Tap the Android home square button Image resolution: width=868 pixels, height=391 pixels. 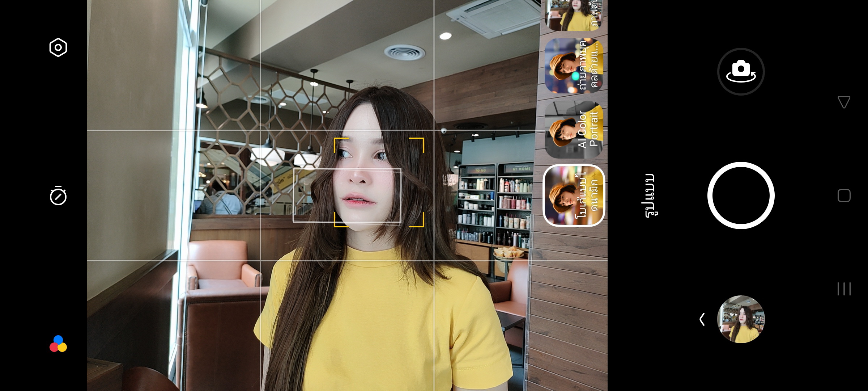(x=844, y=195)
